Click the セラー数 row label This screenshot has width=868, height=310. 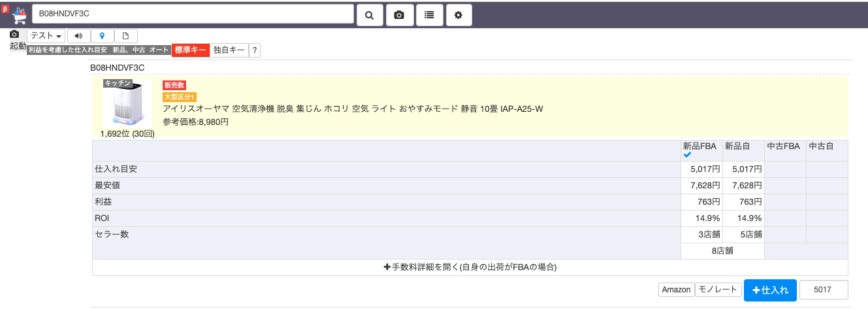point(112,234)
